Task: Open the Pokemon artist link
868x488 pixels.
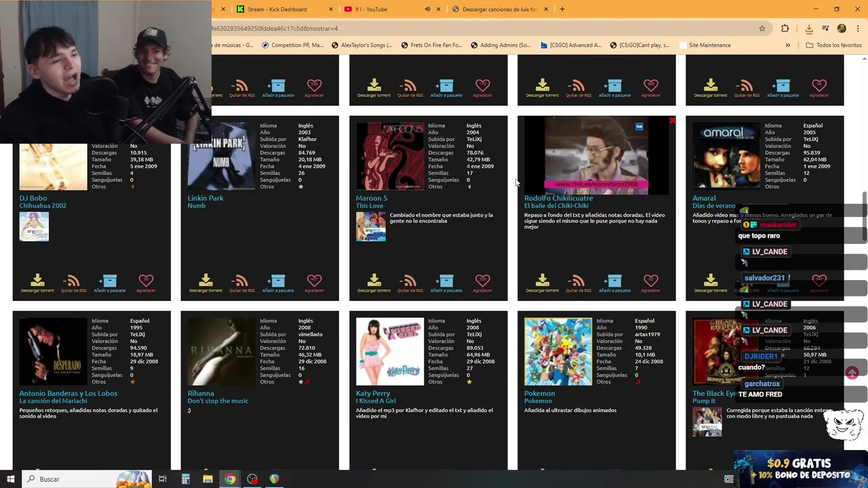Action: (x=539, y=393)
